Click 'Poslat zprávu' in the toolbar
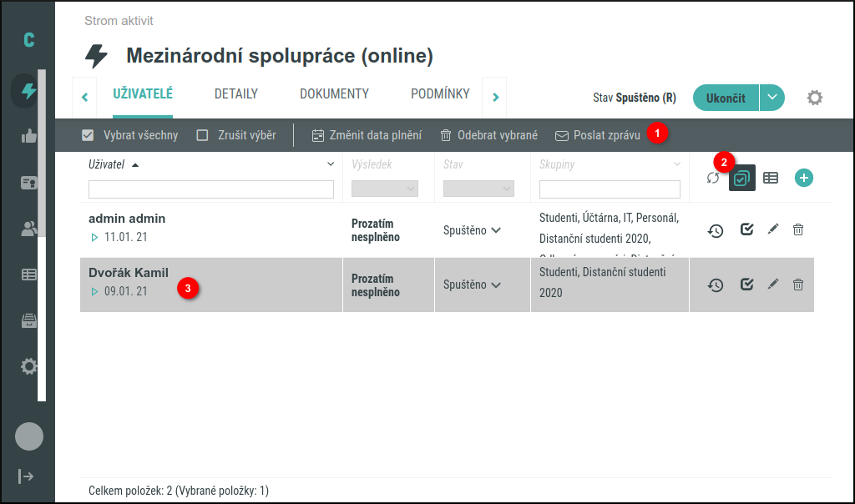 click(597, 135)
